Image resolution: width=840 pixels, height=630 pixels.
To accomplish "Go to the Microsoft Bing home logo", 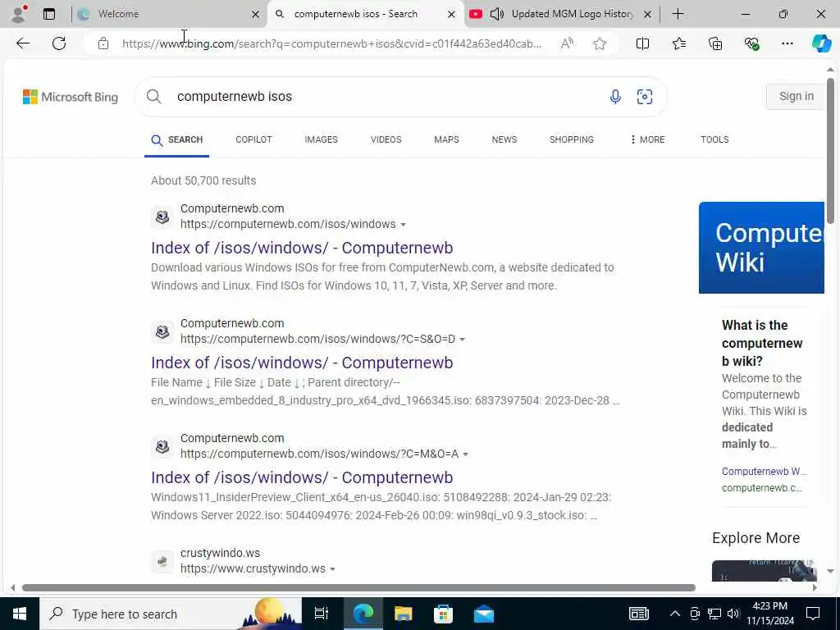I will 71,97.
